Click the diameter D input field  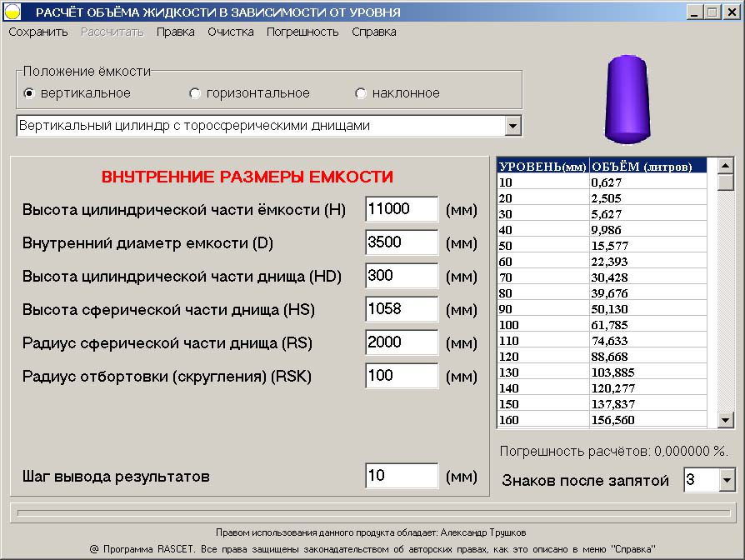tap(402, 242)
